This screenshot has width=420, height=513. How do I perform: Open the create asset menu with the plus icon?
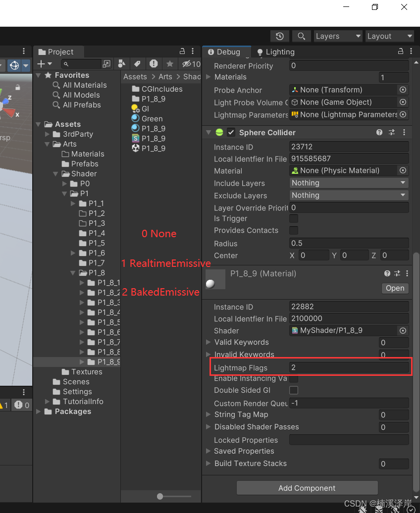41,63
